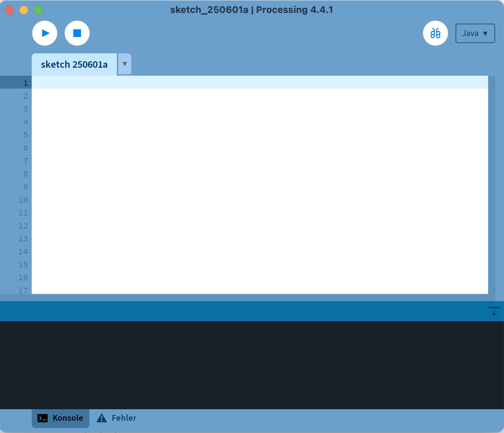Image resolution: width=504 pixels, height=433 pixels.
Task: Click line number 10 in the gutter
Action: (23, 200)
